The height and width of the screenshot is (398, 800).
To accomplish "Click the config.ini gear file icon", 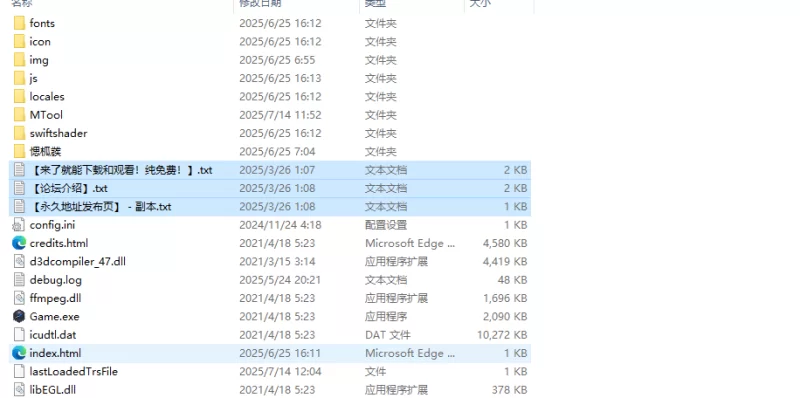I will pos(19,225).
